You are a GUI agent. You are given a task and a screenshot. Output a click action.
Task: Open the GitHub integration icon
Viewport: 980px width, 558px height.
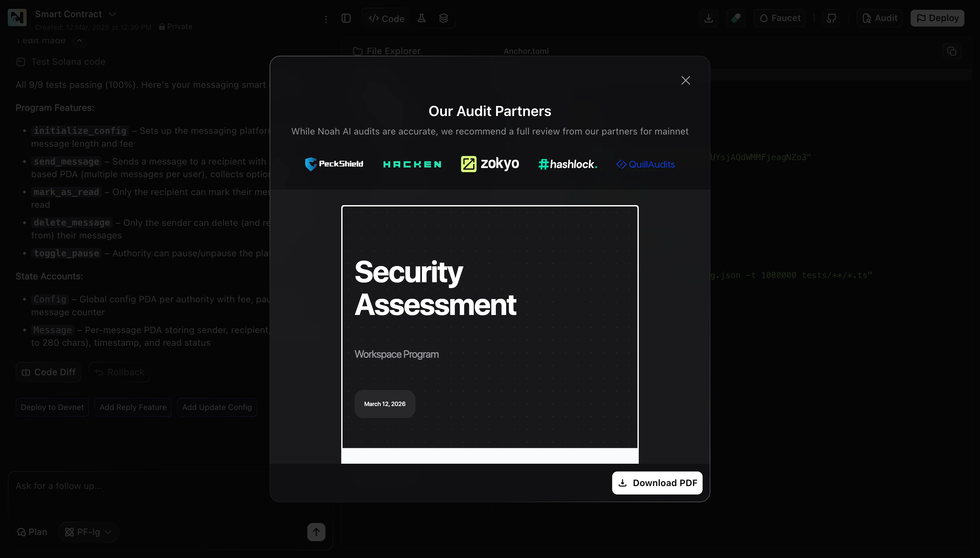pyautogui.click(x=831, y=17)
